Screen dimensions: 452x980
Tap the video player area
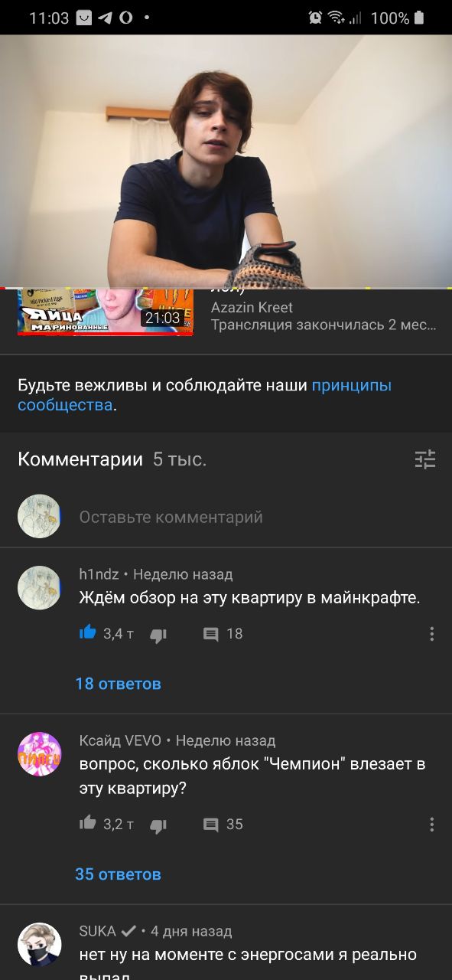(226, 162)
